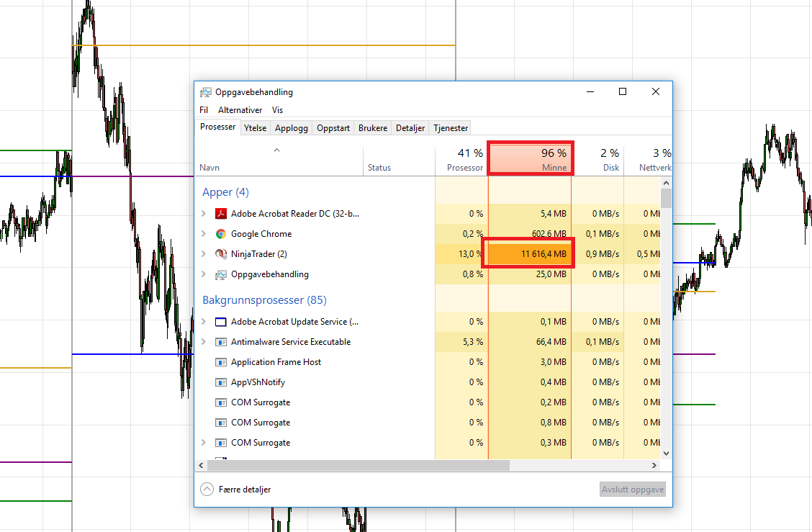Click the NinjaTrader process icon
The width and height of the screenshot is (812, 532).
220,254
